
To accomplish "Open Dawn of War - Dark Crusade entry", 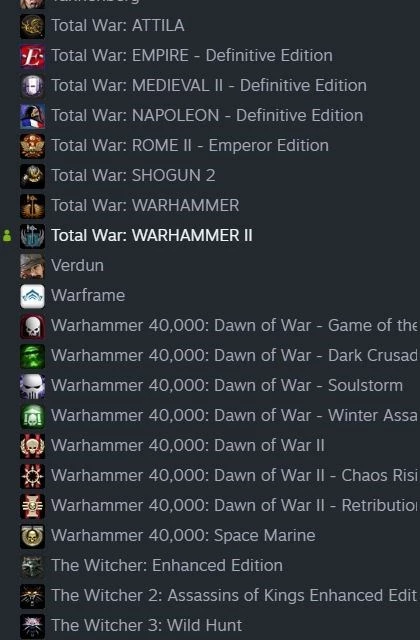I will 234,356.
